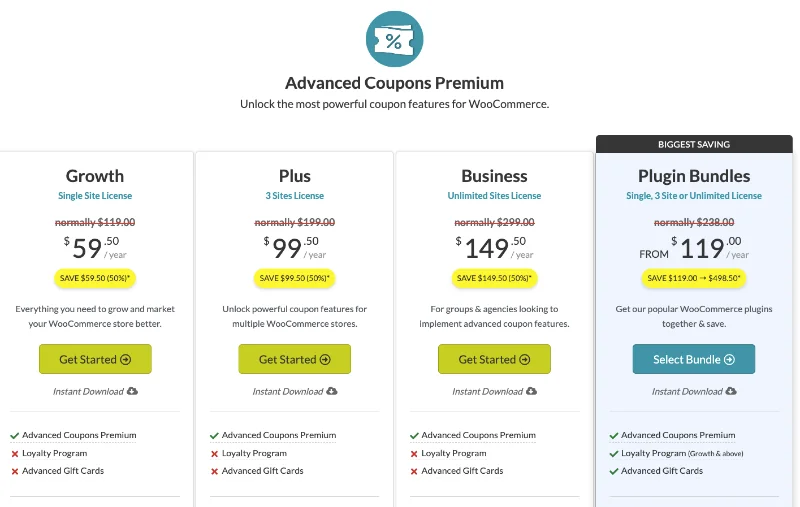The width and height of the screenshot is (800, 507).
Task: Choose the Select Bundle button
Action: point(694,359)
